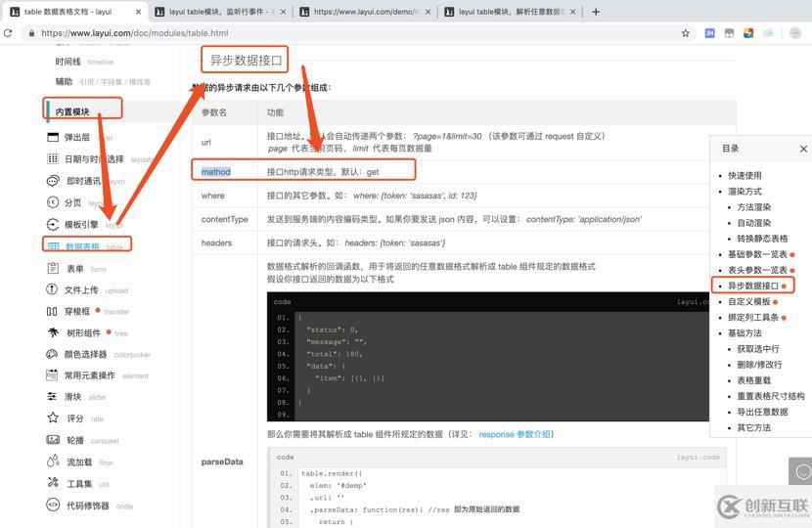Jump to 重置表格尺寸结构 in contents

771,396
